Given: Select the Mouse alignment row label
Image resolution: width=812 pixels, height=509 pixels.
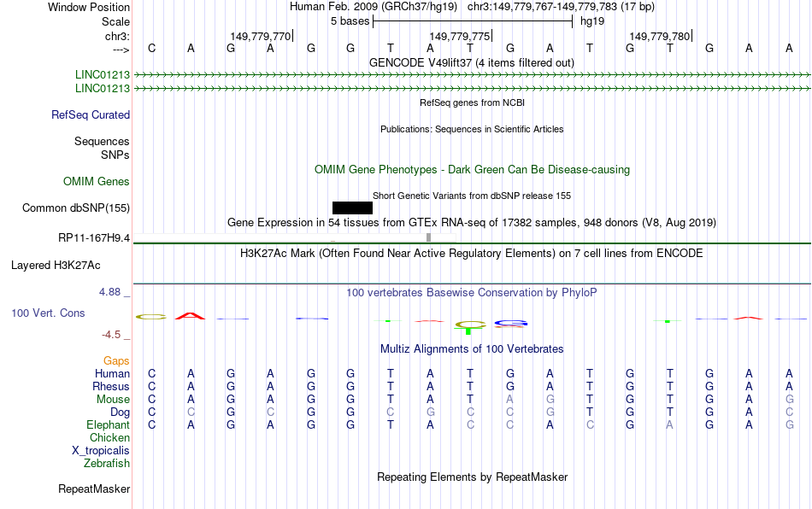Looking at the screenshot, I should 113,400.
